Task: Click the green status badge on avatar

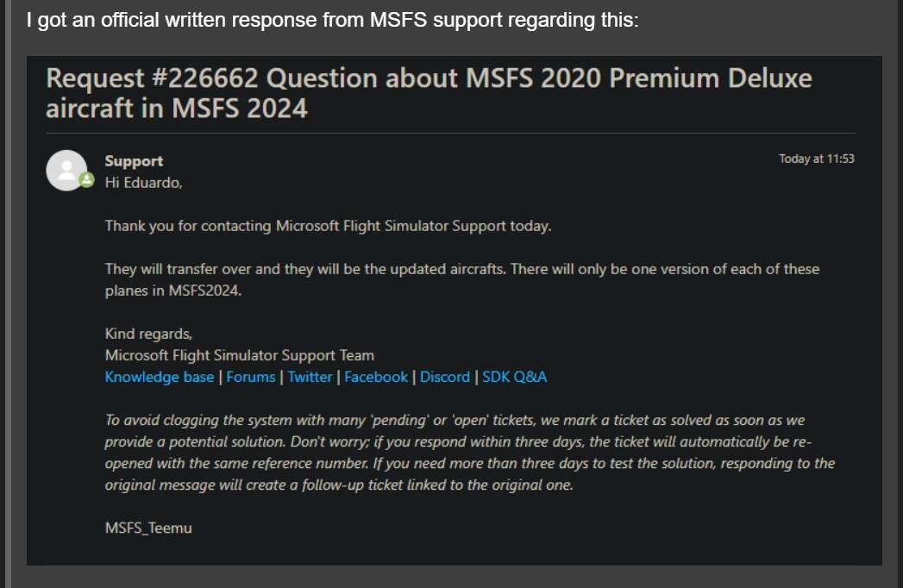Action: pyautogui.click(x=86, y=180)
